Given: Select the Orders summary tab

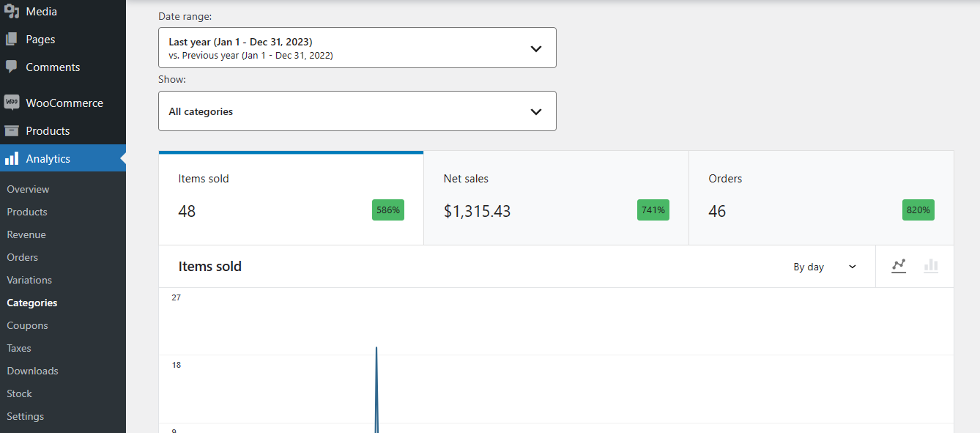Looking at the screenshot, I should [821, 198].
